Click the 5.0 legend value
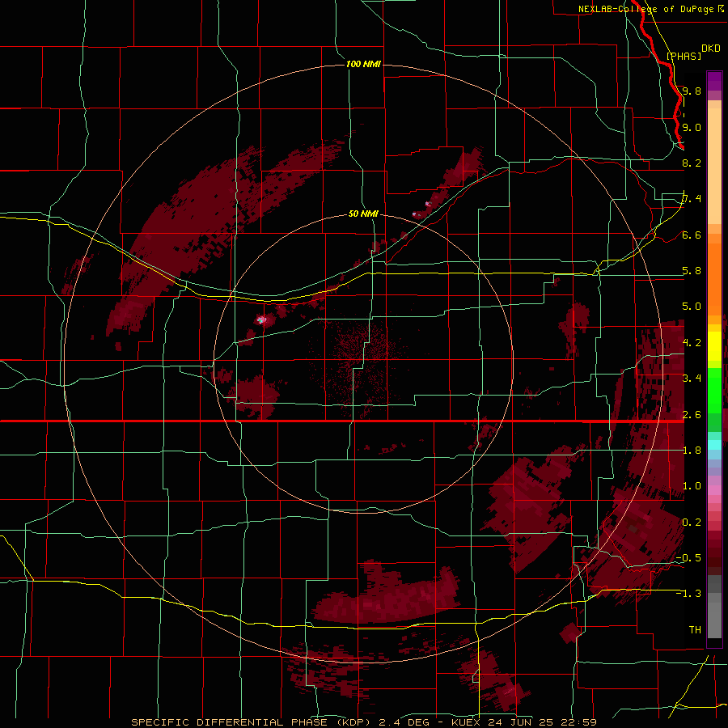 (692, 307)
